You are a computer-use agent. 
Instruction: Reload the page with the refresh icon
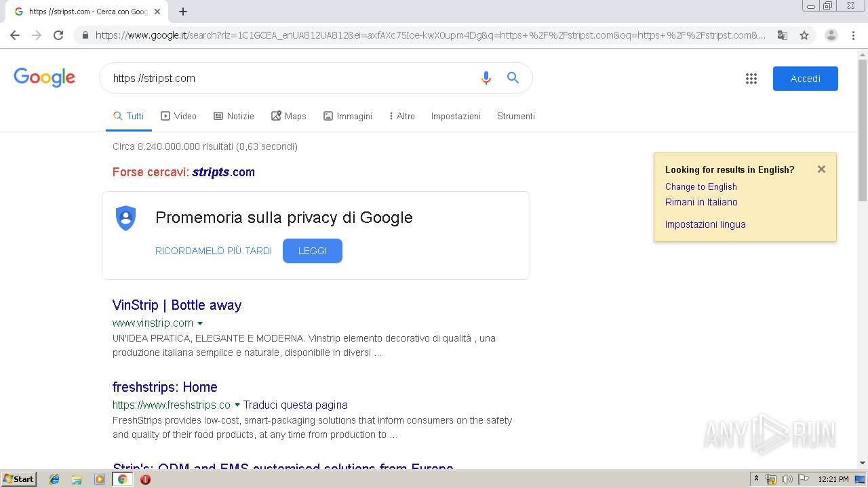click(x=58, y=35)
